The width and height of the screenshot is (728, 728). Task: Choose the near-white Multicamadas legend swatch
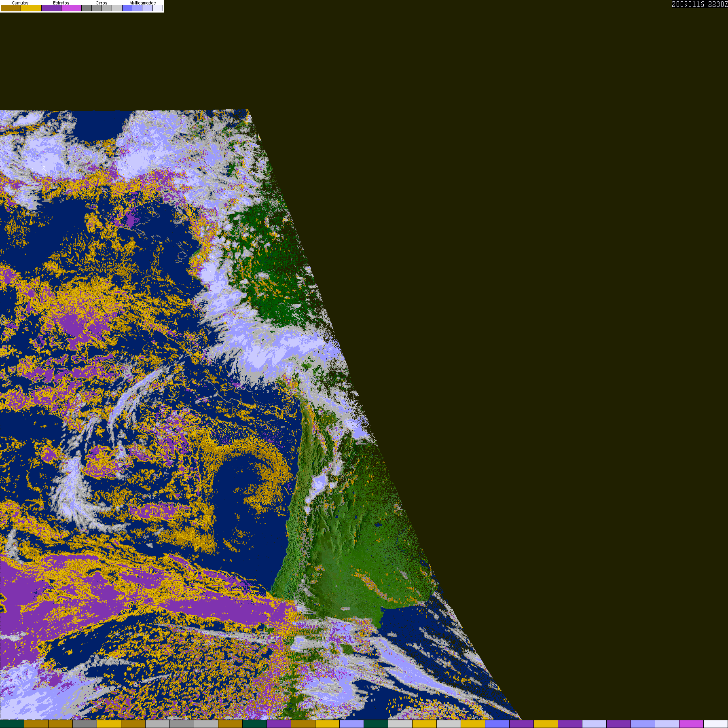[157, 8]
